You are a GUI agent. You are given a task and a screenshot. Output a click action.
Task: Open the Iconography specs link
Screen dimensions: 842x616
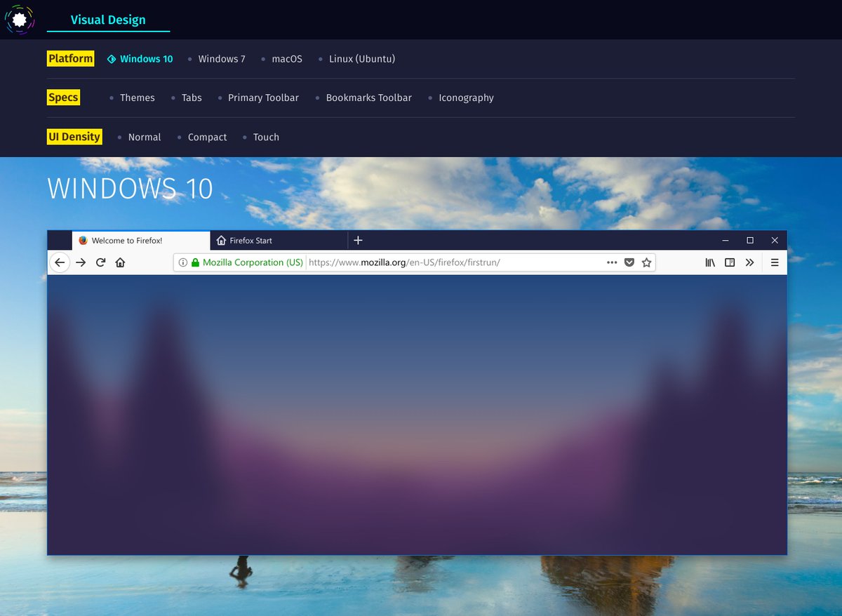pyautogui.click(x=466, y=98)
